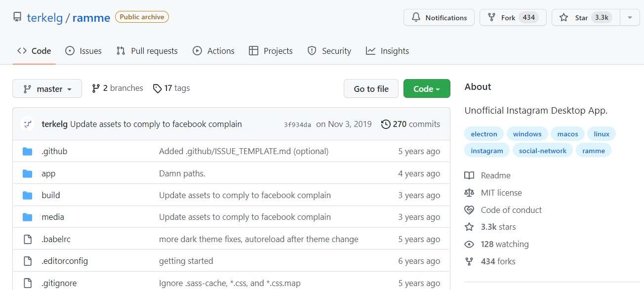Star the repository with Star button

click(586, 17)
